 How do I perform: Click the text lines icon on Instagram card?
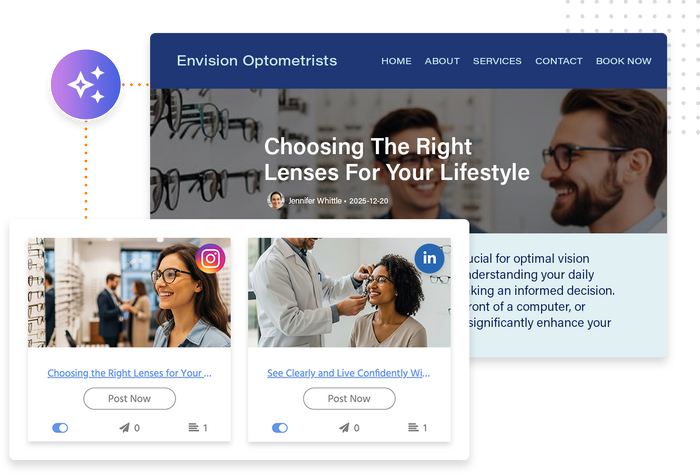point(193,427)
